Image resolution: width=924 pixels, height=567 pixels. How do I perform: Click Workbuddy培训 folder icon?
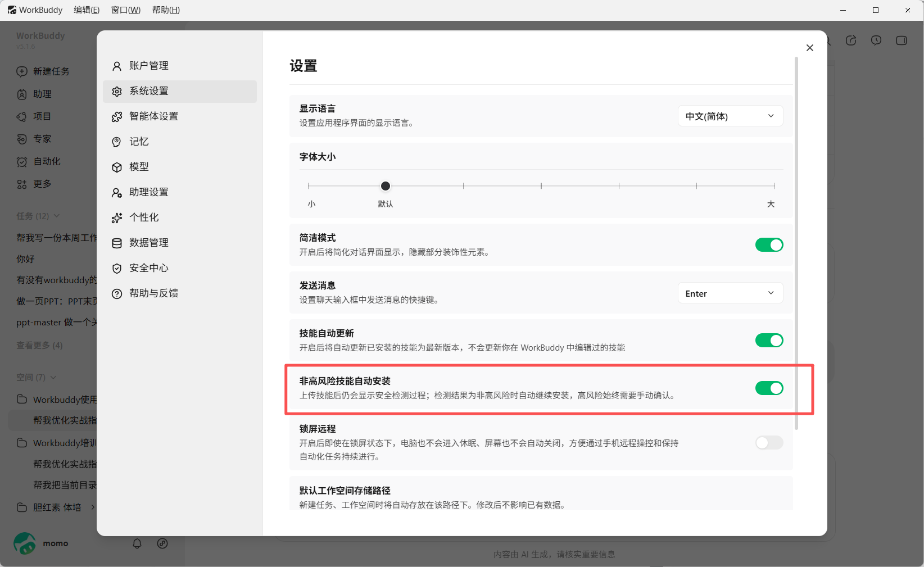tap(22, 443)
